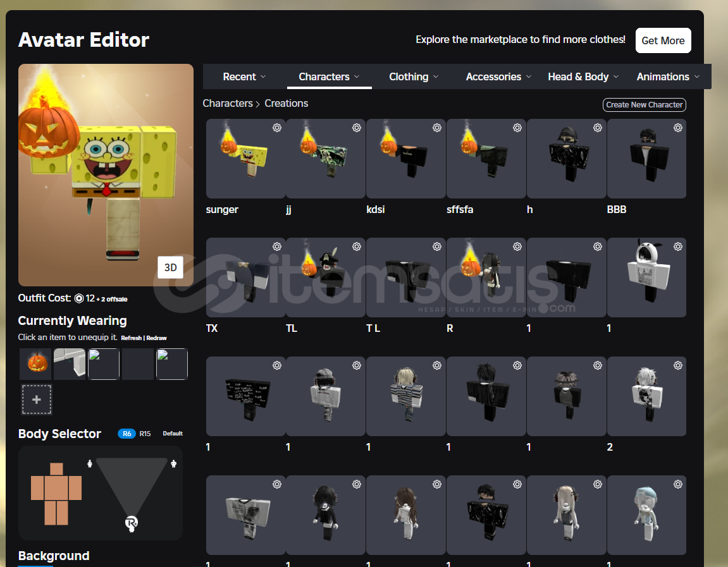Screen dimensions: 728x567
Task: Open settings gear on the sunger character
Action: click(x=276, y=128)
